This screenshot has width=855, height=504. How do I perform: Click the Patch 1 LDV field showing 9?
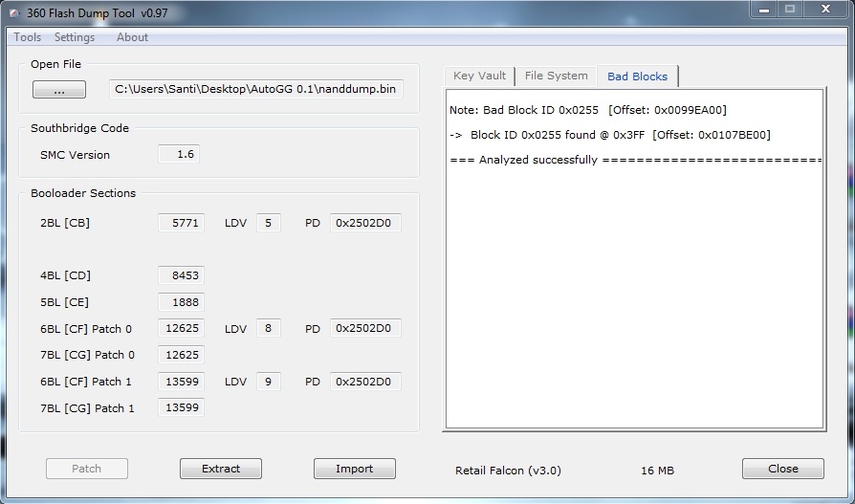269,382
